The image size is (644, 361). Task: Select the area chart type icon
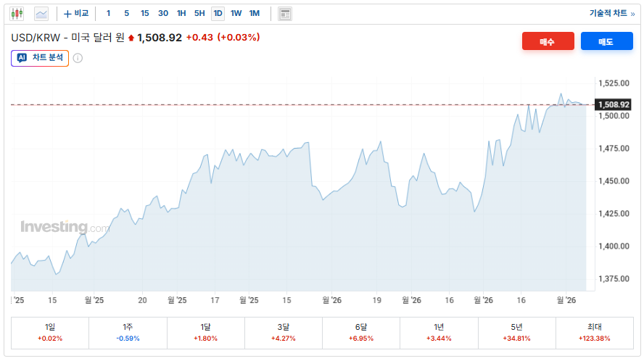point(41,14)
